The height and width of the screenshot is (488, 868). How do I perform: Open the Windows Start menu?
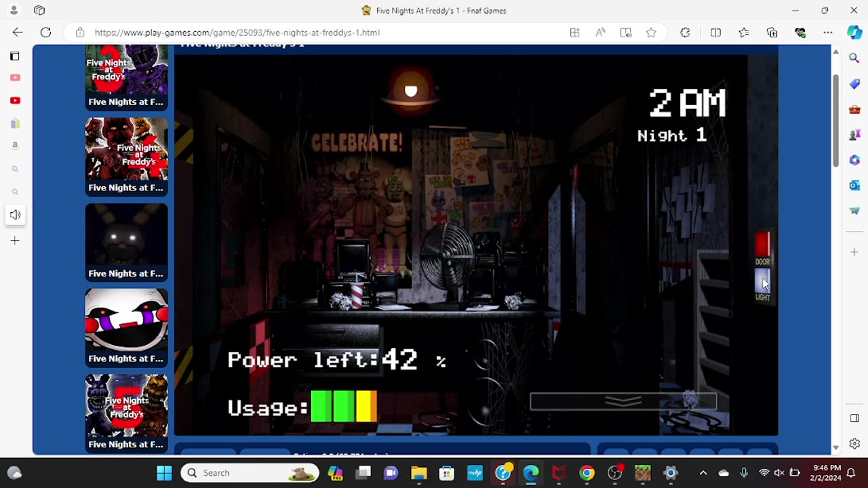164,473
